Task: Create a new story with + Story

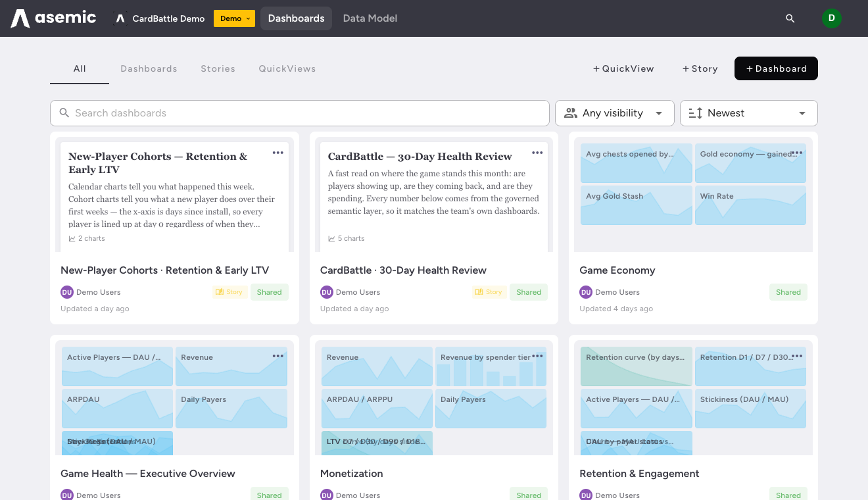Action: pos(700,68)
